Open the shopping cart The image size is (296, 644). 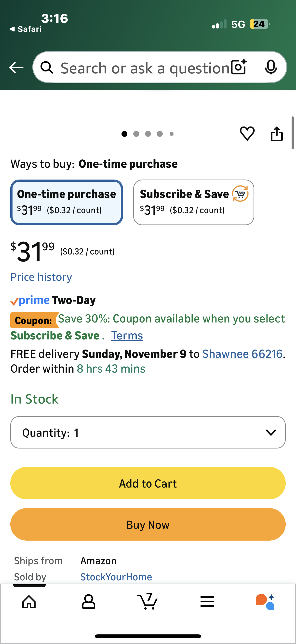tap(148, 602)
